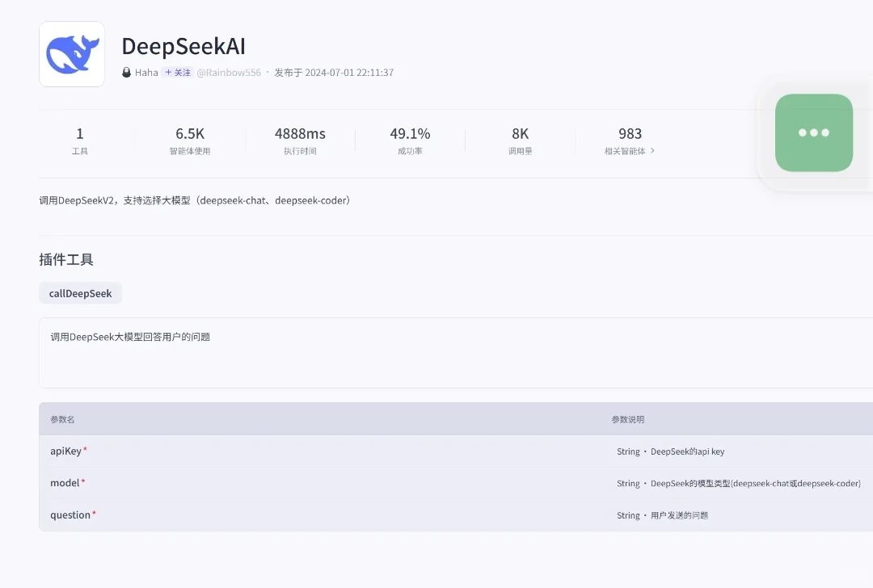Click the chevron next to 相关智能体

point(652,151)
